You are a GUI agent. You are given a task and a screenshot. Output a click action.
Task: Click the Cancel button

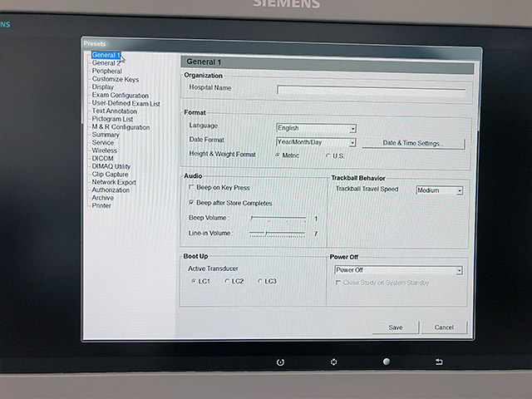click(x=444, y=328)
